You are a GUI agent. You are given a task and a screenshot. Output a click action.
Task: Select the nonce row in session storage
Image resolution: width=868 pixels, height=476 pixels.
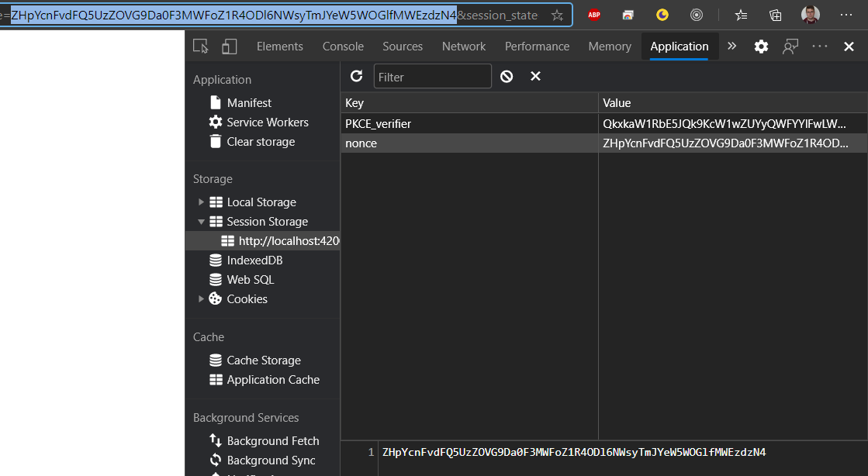tap(465, 143)
